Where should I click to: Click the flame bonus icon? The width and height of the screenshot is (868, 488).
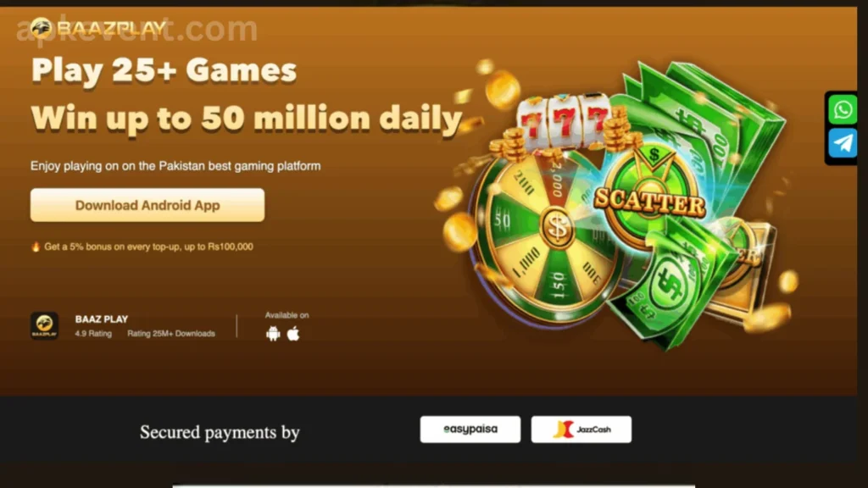36,247
